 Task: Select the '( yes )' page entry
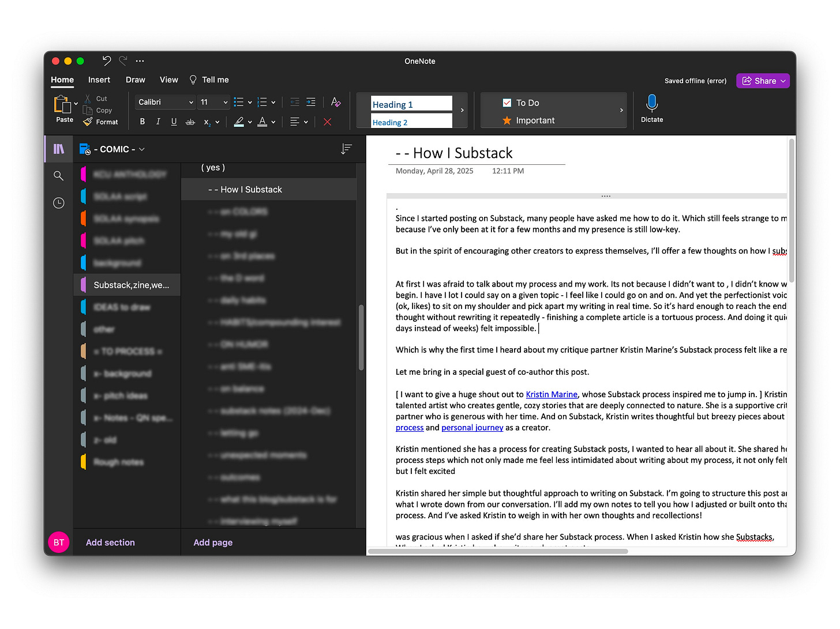click(213, 167)
